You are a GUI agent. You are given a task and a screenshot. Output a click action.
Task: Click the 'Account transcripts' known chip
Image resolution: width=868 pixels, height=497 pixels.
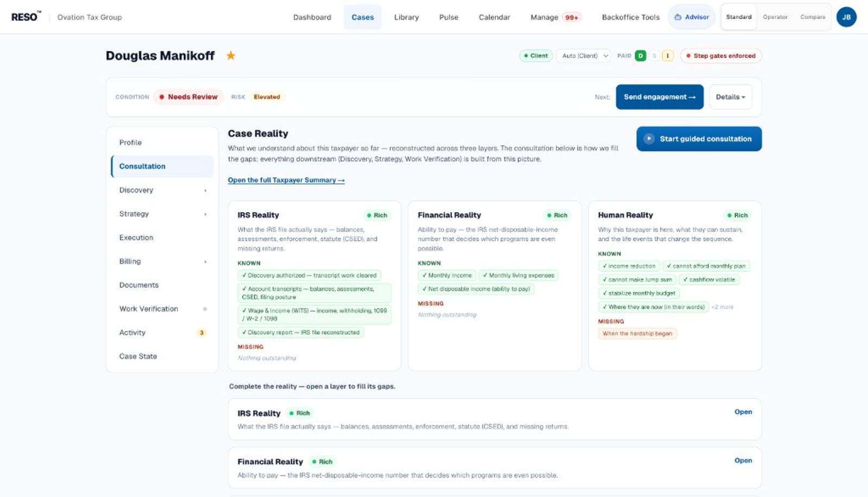[314, 293]
